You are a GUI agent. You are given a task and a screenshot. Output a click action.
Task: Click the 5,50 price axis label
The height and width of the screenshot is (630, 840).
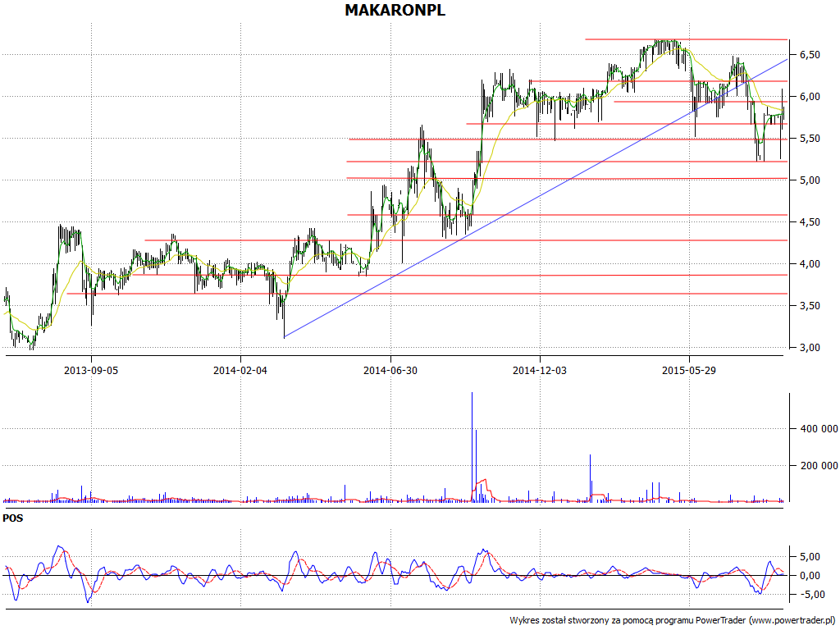point(810,138)
